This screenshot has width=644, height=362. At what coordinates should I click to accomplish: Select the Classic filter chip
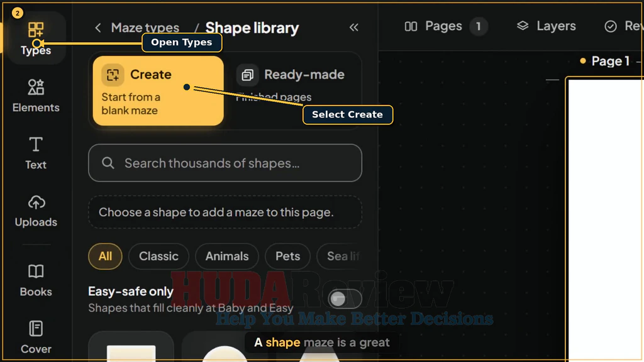158,256
